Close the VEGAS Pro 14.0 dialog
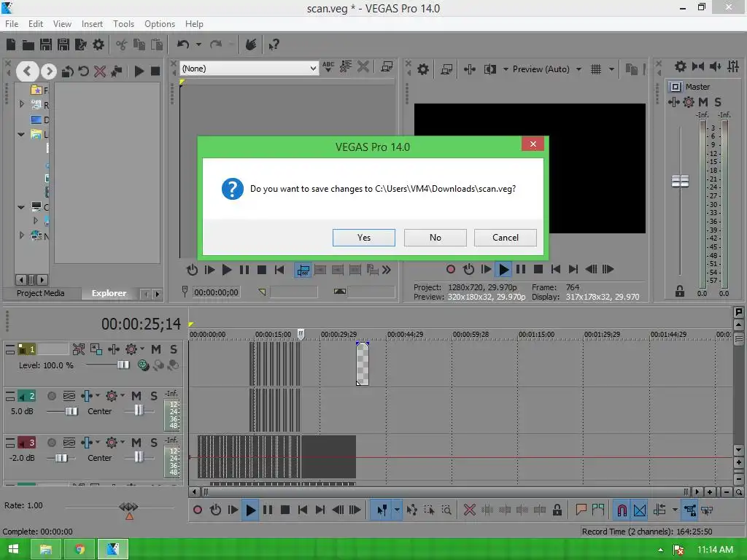The width and height of the screenshot is (747, 560). click(533, 144)
